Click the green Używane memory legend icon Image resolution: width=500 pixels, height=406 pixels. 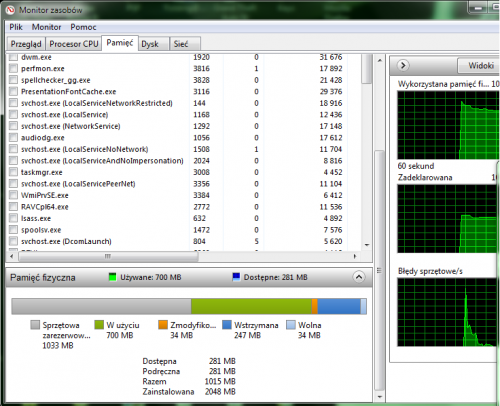113,277
